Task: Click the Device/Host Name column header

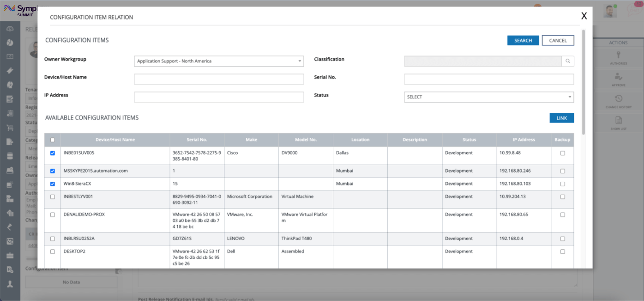Action: coord(115,140)
